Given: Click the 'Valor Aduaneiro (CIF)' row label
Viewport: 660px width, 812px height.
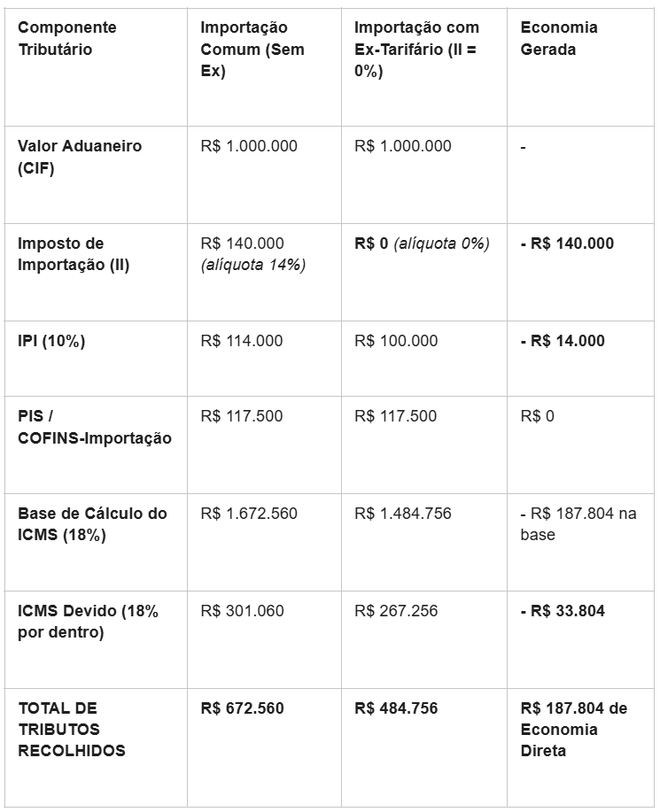Looking at the screenshot, I should [80, 157].
